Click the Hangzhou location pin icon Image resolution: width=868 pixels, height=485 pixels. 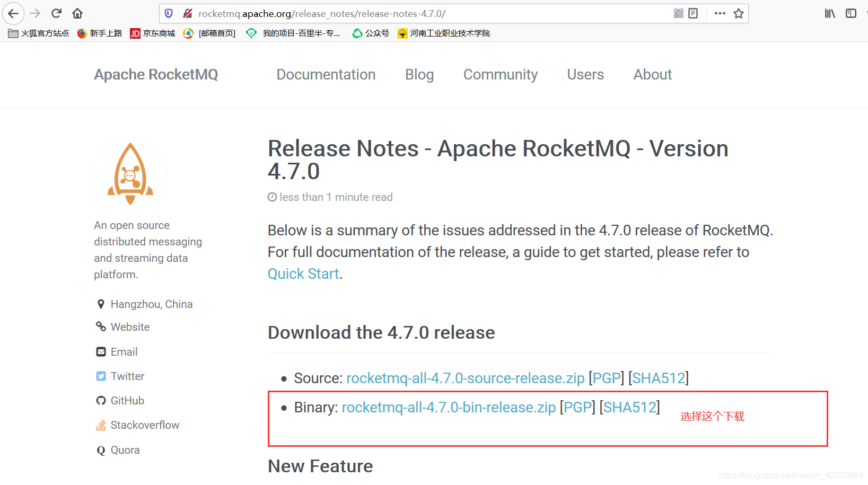101,304
